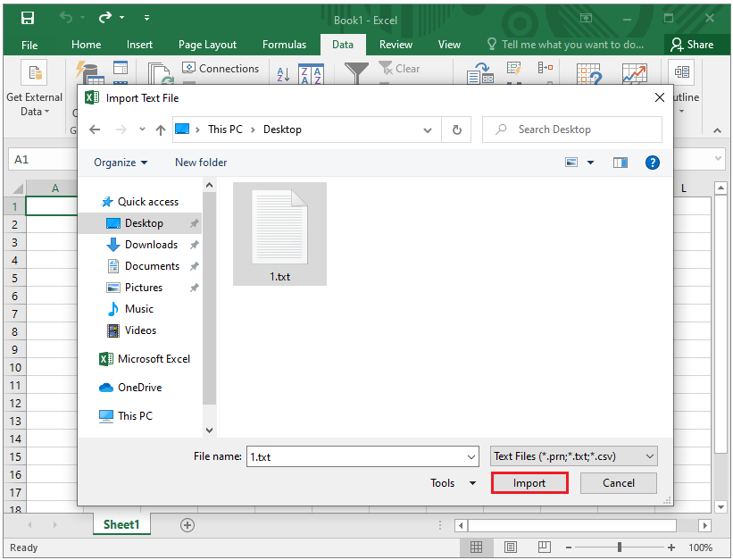
Task: Click the Help question mark in the dialog
Action: (x=653, y=162)
